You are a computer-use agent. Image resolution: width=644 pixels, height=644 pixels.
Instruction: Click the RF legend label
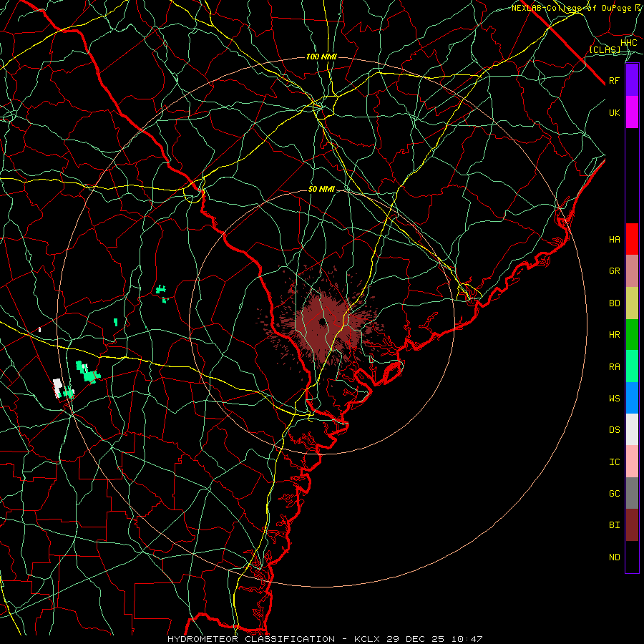click(x=615, y=80)
